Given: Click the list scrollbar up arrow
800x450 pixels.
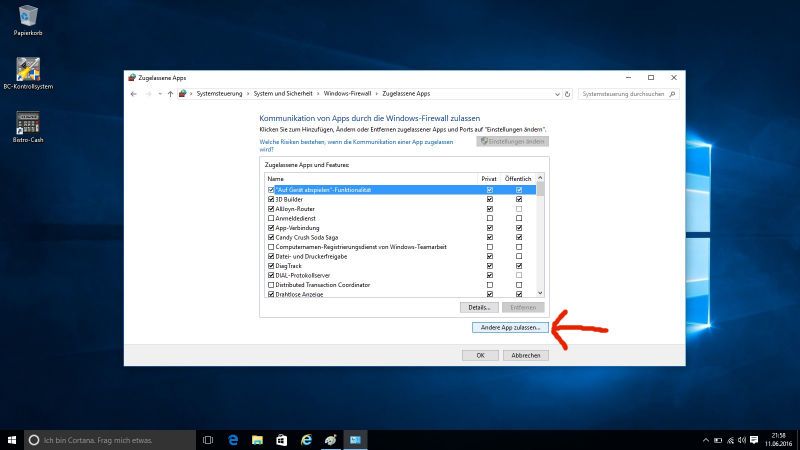Looking at the screenshot, I should point(540,178).
